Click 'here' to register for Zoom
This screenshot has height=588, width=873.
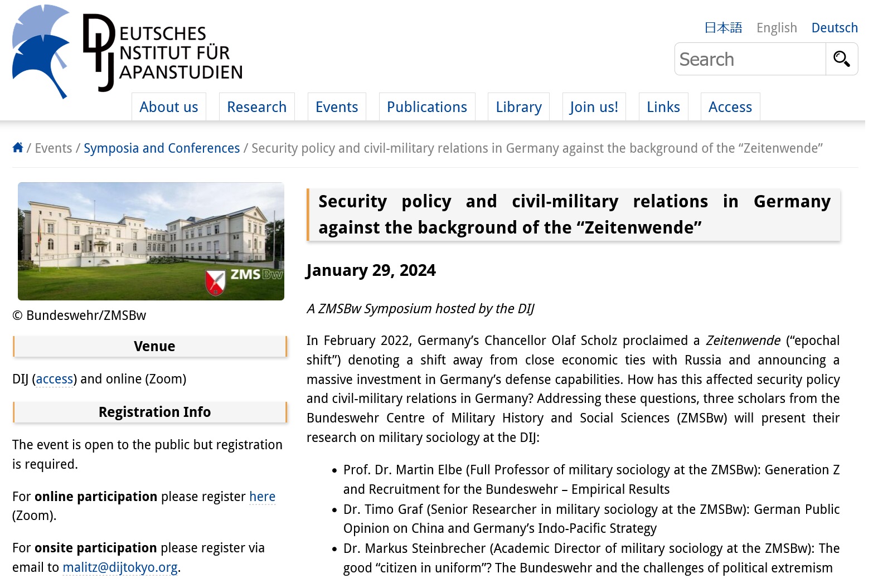pyautogui.click(x=262, y=496)
